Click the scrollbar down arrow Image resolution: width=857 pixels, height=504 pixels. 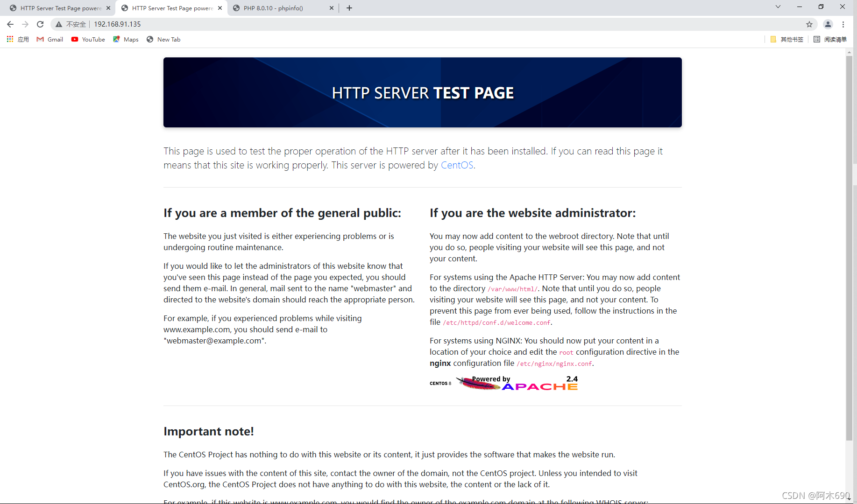click(849, 499)
